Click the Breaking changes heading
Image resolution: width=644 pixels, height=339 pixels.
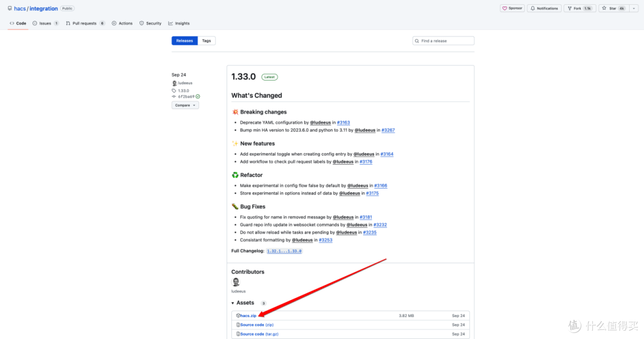(x=264, y=112)
